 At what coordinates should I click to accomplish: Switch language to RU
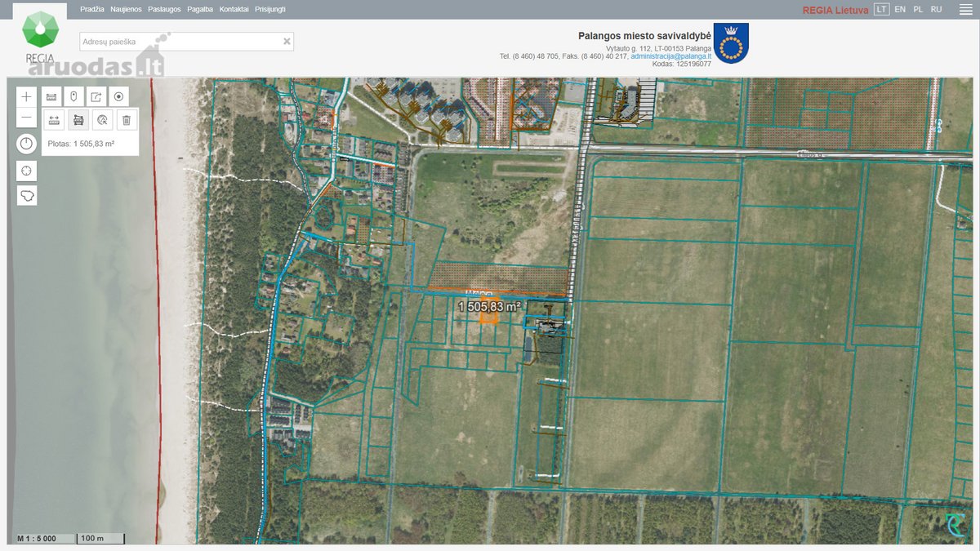tap(936, 9)
